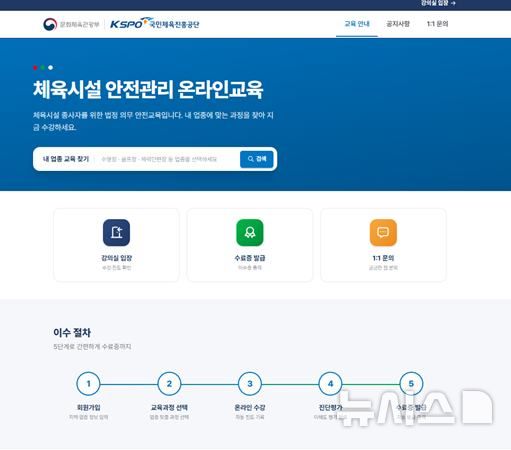Open the 1:1 문의 item in the header navigation
This screenshot has height=450, width=511.
(x=437, y=24)
